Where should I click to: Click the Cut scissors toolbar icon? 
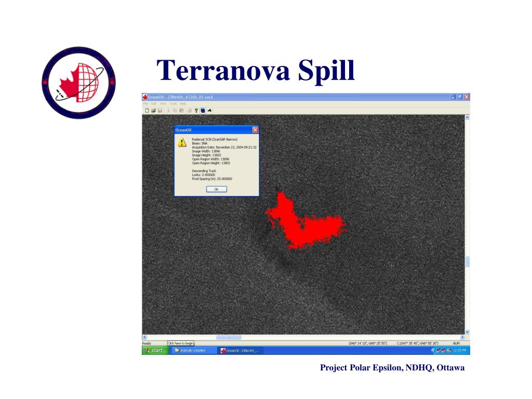tap(168, 111)
